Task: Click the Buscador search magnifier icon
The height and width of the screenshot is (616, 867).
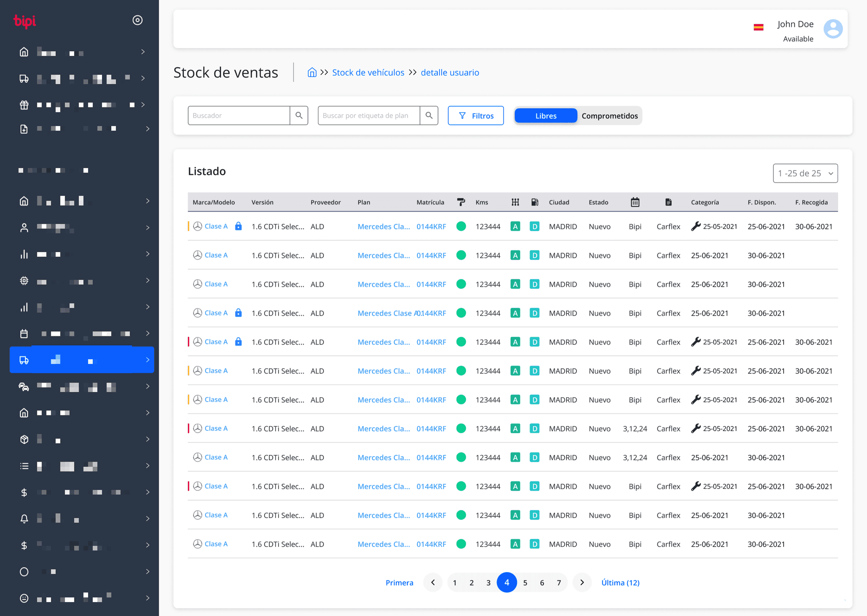Action: [x=299, y=115]
